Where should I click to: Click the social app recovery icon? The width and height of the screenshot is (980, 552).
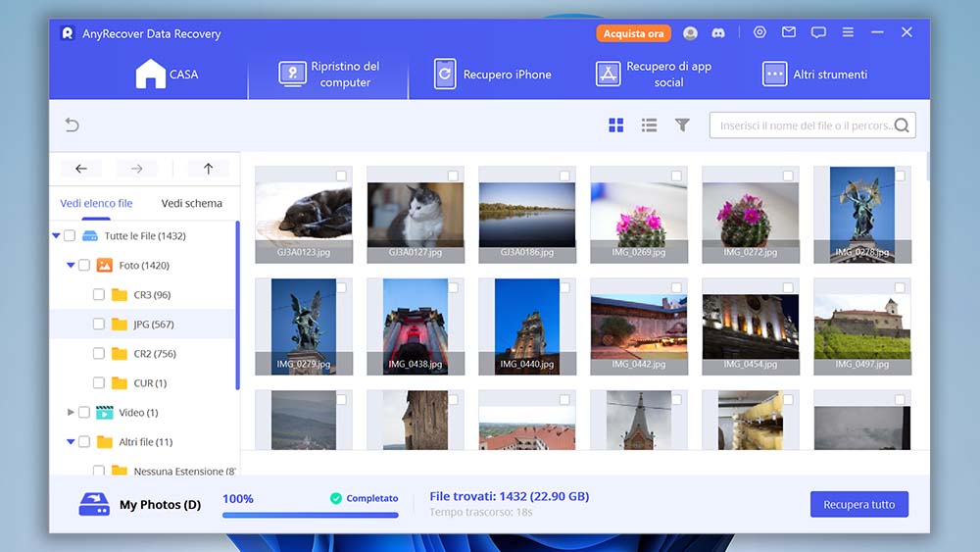(x=609, y=74)
